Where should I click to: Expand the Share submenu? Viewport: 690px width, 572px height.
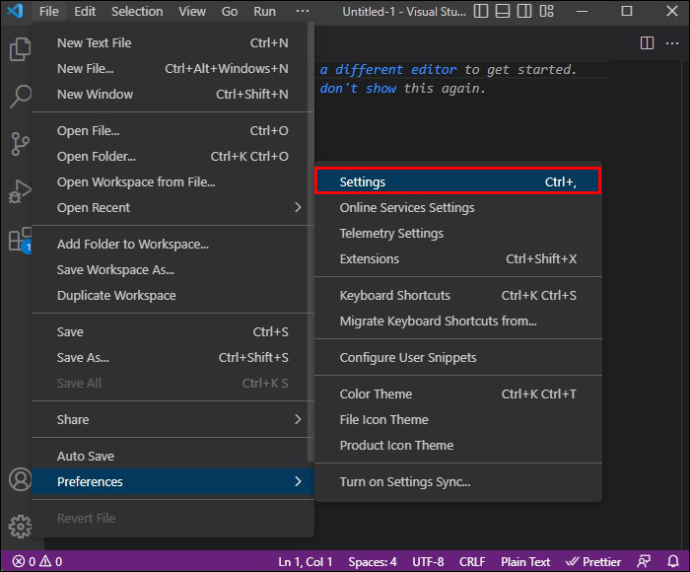click(x=172, y=419)
